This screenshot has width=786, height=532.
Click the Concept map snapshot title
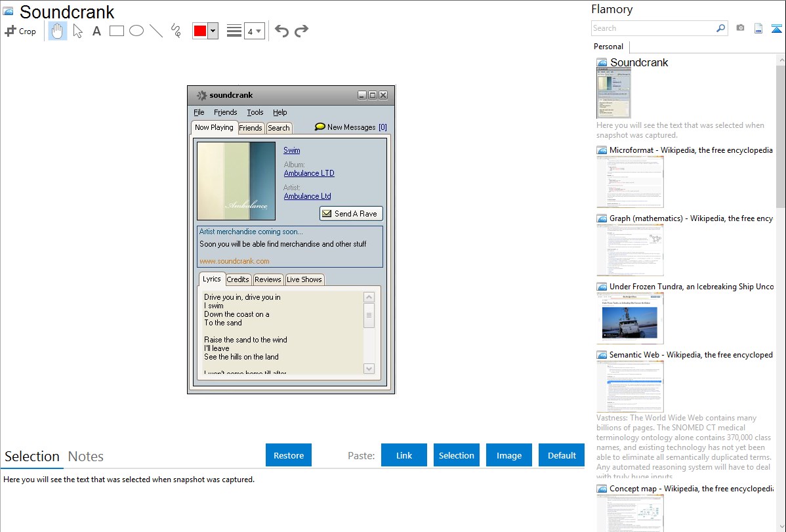pyautogui.click(x=692, y=488)
